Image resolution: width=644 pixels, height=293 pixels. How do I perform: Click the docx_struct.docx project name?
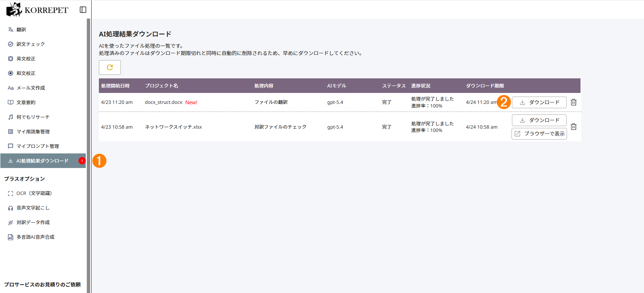coord(163,102)
